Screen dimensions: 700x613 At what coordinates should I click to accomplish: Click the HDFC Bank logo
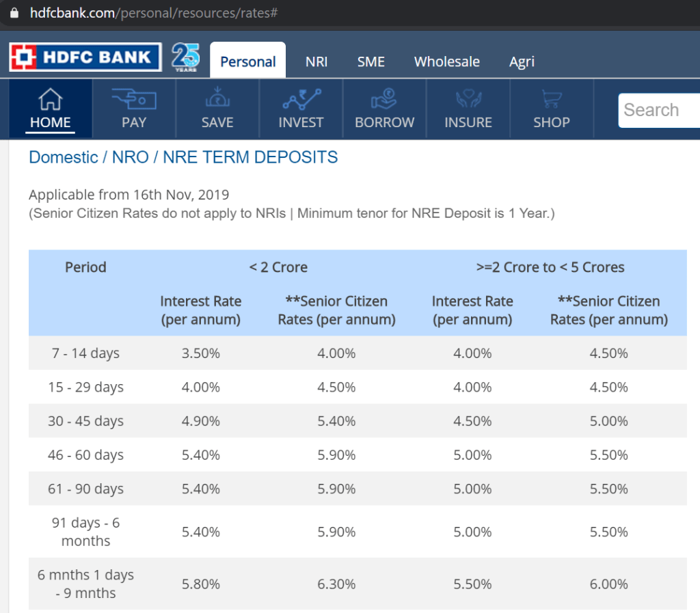click(x=85, y=57)
